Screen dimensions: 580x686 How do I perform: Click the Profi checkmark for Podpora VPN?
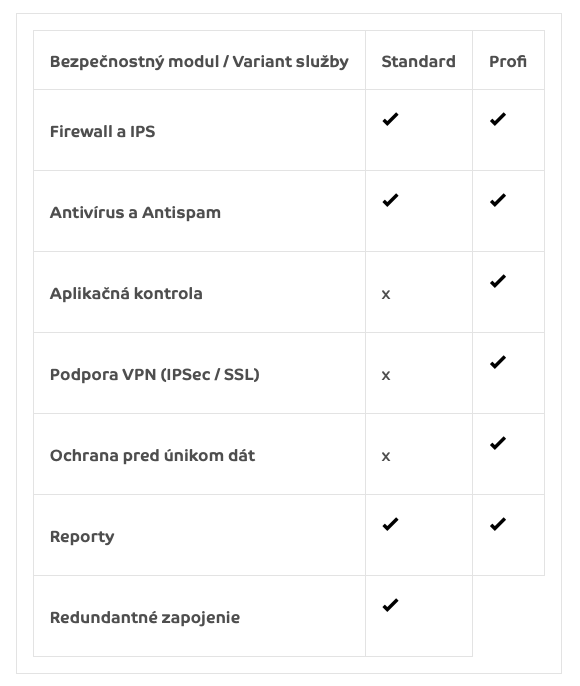click(x=498, y=362)
